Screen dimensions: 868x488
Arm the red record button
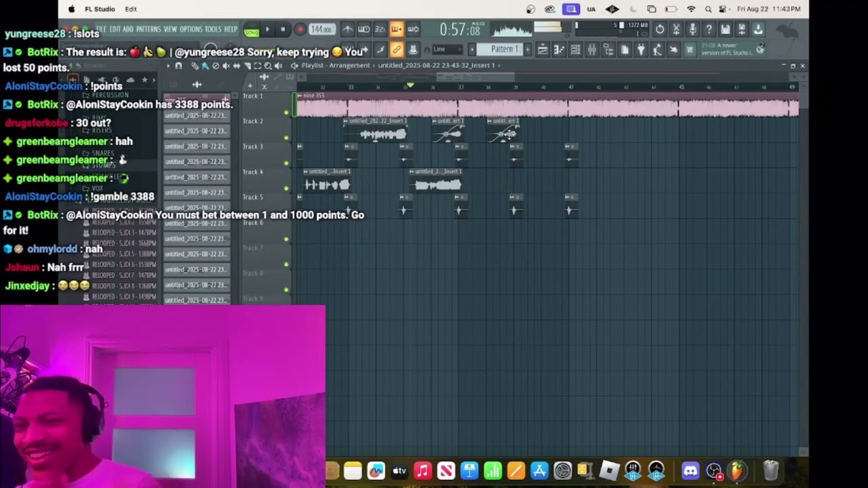(x=300, y=30)
